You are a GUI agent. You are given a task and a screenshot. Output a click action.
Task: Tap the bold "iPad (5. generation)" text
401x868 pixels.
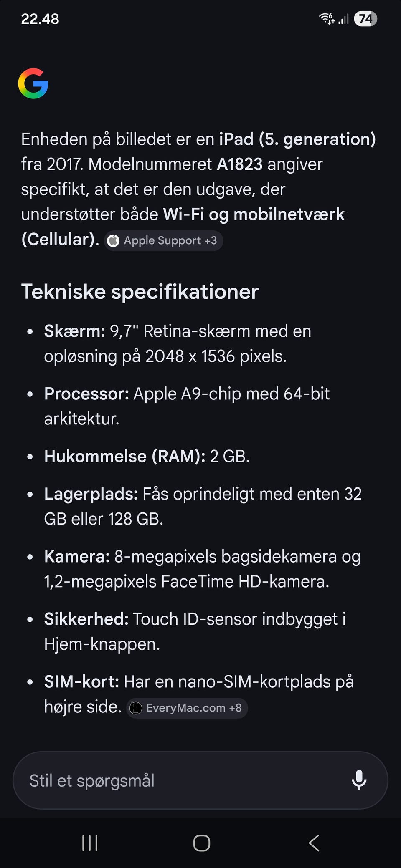coord(297,139)
